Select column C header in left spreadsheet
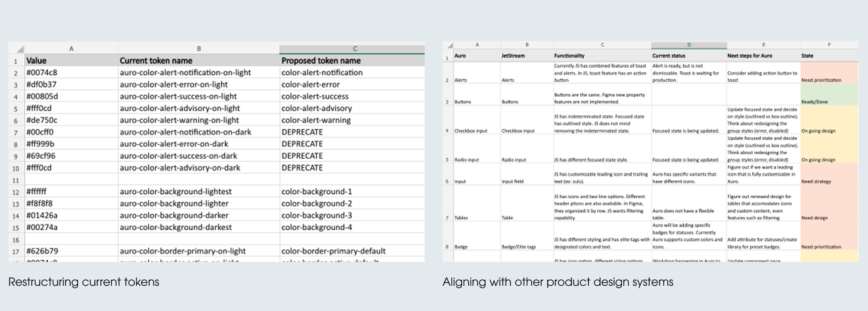 (352, 49)
